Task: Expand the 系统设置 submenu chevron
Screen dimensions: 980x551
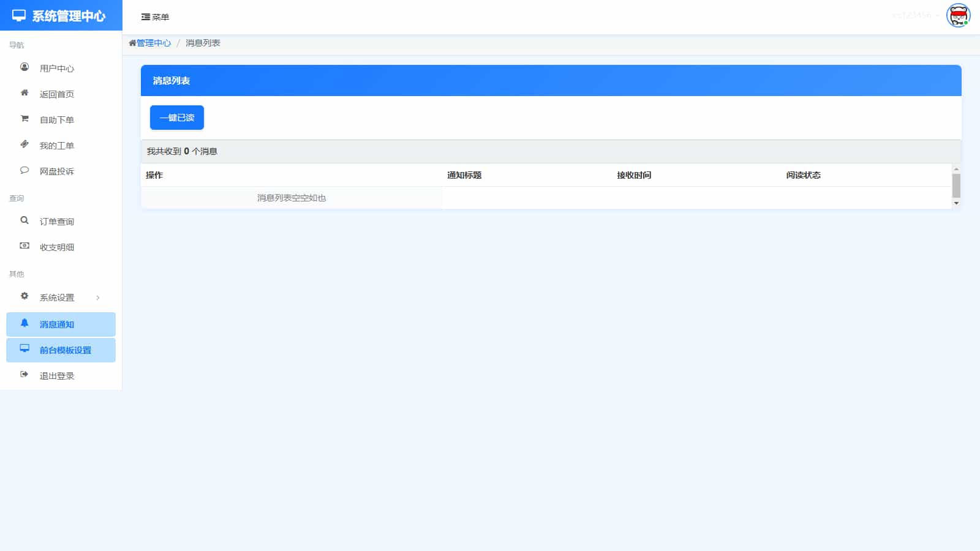Action: (x=98, y=298)
